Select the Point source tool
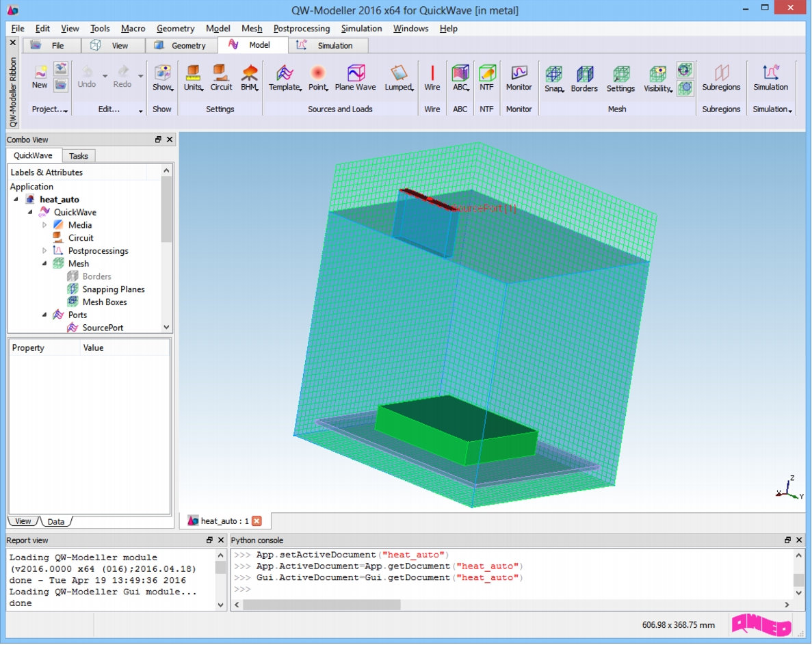This screenshot has height=645, width=812. pos(318,78)
